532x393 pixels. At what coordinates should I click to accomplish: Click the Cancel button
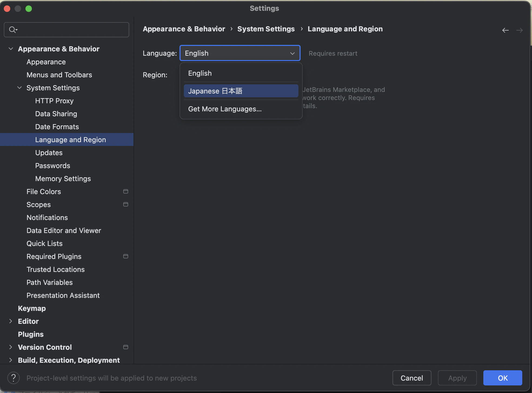coord(412,378)
